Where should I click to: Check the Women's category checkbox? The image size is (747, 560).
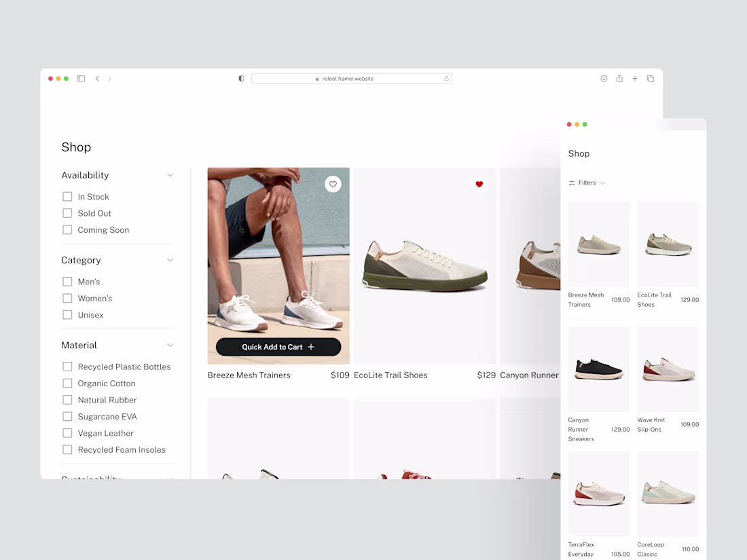pos(68,298)
